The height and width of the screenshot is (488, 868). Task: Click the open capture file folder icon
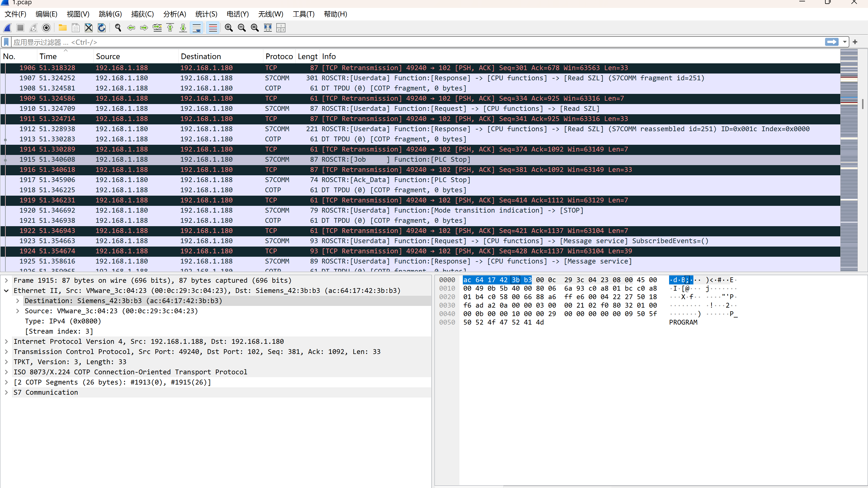62,28
